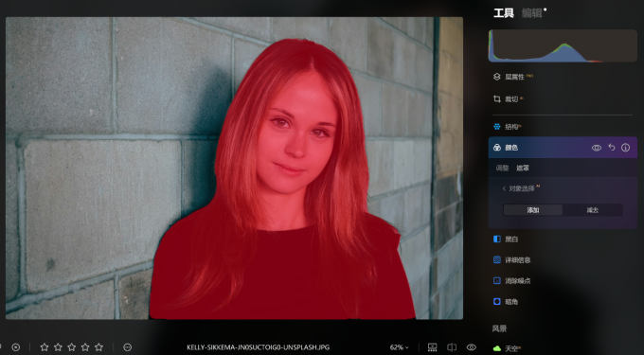
Task: Open the more options ellipsis icon
Action: (127, 347)
